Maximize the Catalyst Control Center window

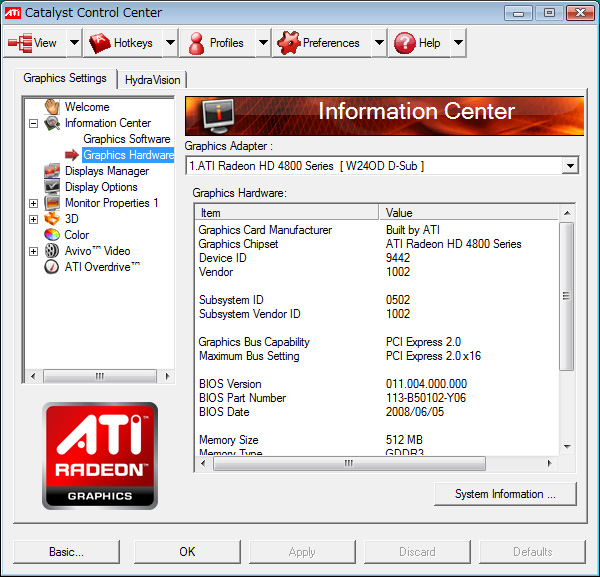coord(549,13)
